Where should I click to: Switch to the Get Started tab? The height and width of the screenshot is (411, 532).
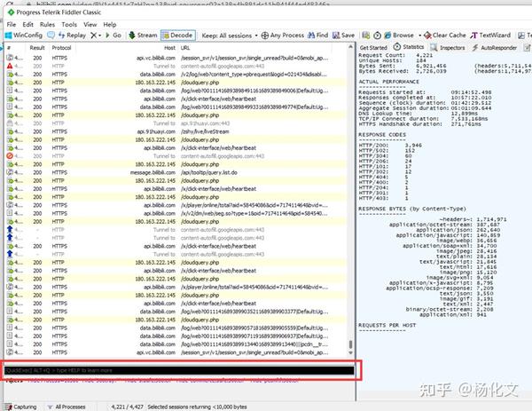[373, 48]
